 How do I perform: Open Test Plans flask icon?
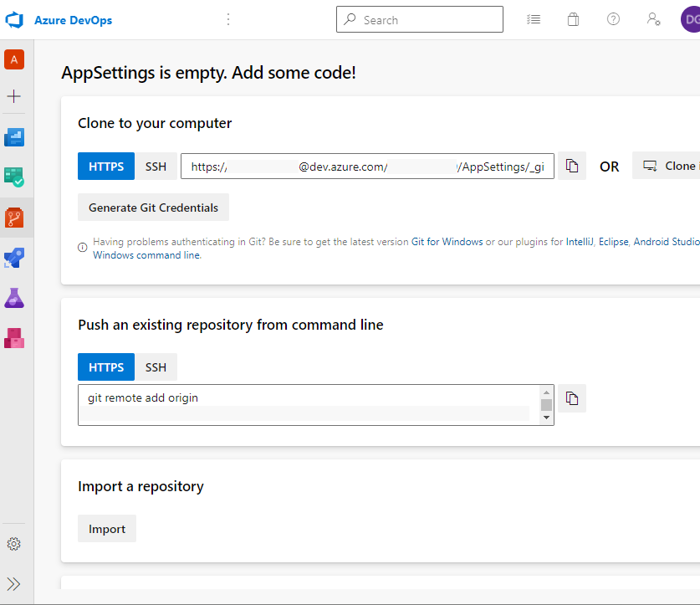click(x=14, y=298)
